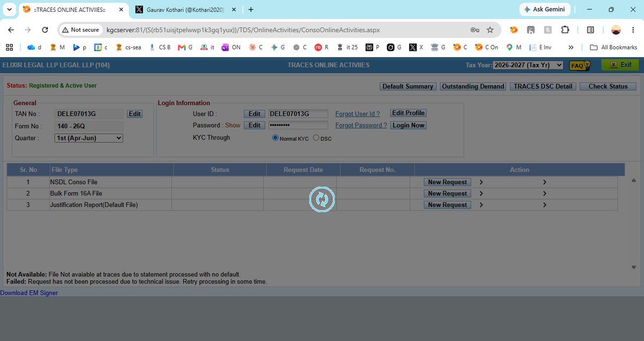Screen dimensions: 644x341
Task: Click Edit button for Password
Action: point(254,125)
